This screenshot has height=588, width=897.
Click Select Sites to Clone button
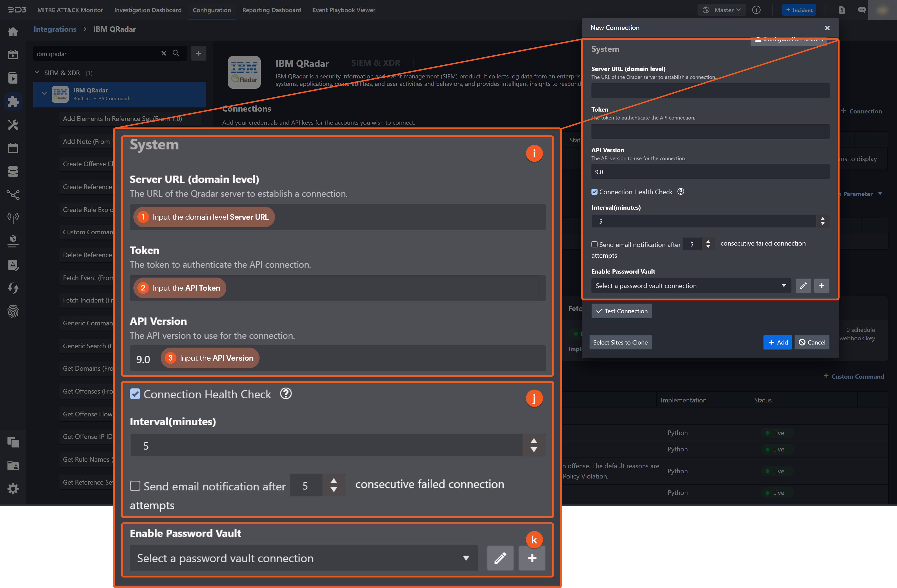(x=620, y=342)
